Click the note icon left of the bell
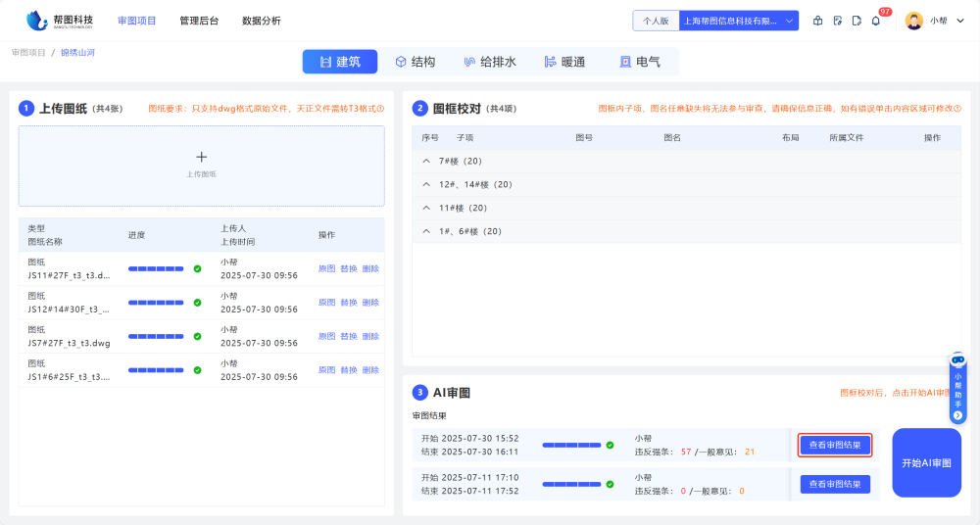 pyautogui.click(x=857, y=21)
